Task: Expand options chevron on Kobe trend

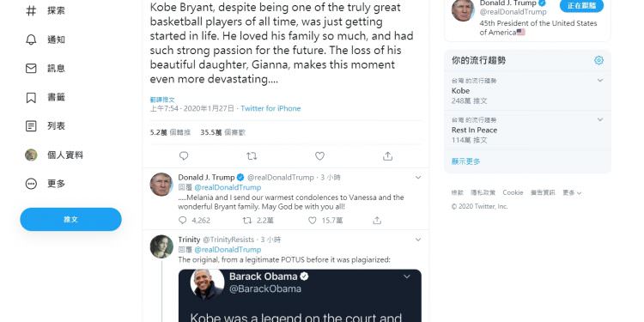Action: click(600, 81)
